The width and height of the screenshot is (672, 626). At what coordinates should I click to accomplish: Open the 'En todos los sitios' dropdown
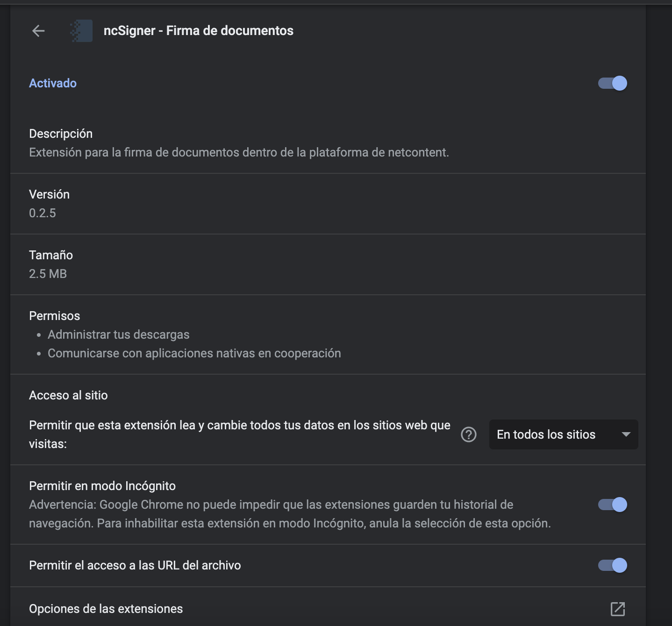coord(564,434)
